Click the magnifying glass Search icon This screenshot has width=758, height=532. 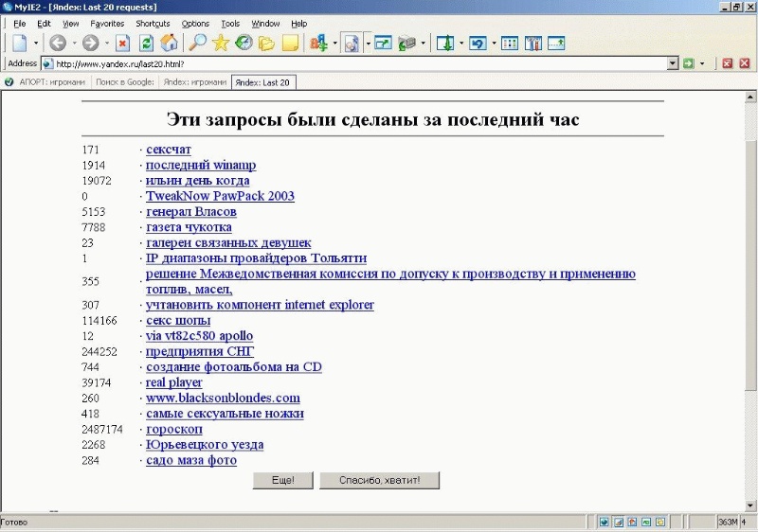(x=197, y=44)
